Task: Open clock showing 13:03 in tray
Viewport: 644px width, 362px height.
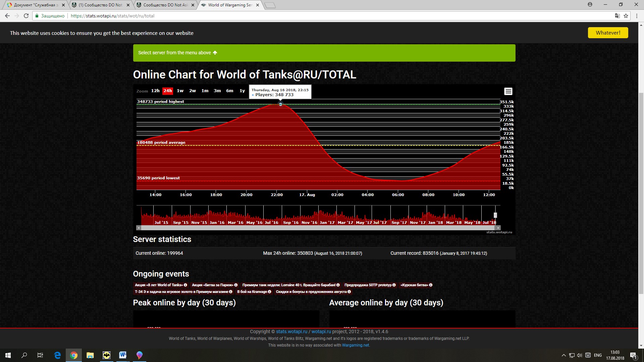Action: 615,355
